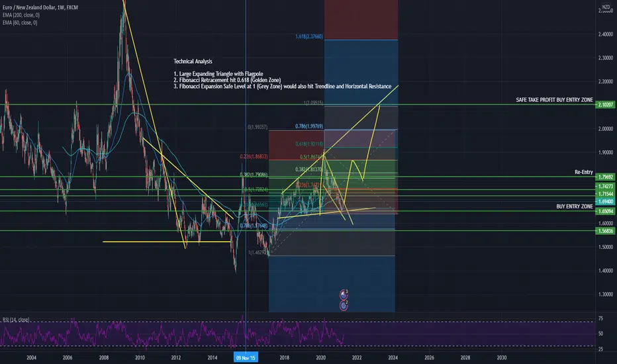The image size is (617, 364).
Task: Select the RSI (14, close) indicator legend
Action: tap(16, 320)
